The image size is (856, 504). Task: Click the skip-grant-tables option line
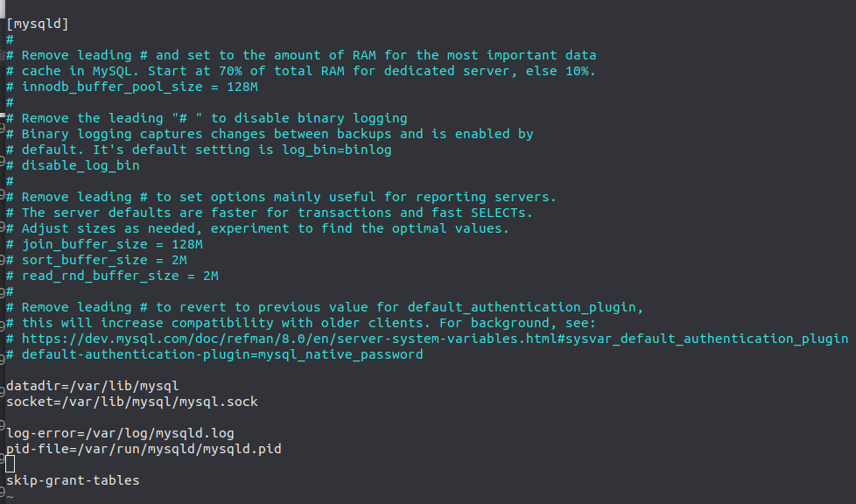tap(74, 480)
